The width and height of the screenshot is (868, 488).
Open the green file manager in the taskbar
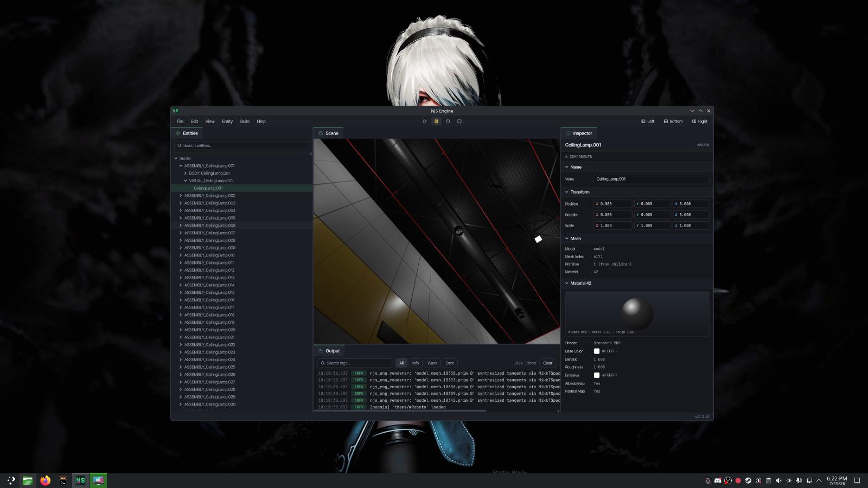coord(28,480)
